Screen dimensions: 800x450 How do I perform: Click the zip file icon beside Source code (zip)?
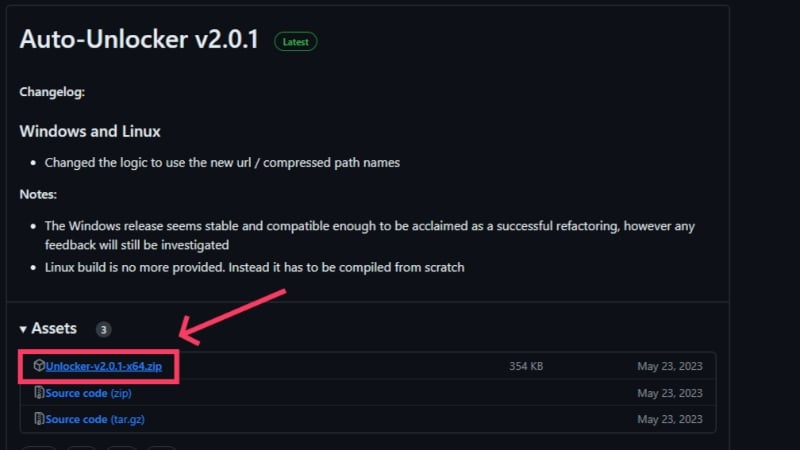pyautogui.click(x=39, y=392)
